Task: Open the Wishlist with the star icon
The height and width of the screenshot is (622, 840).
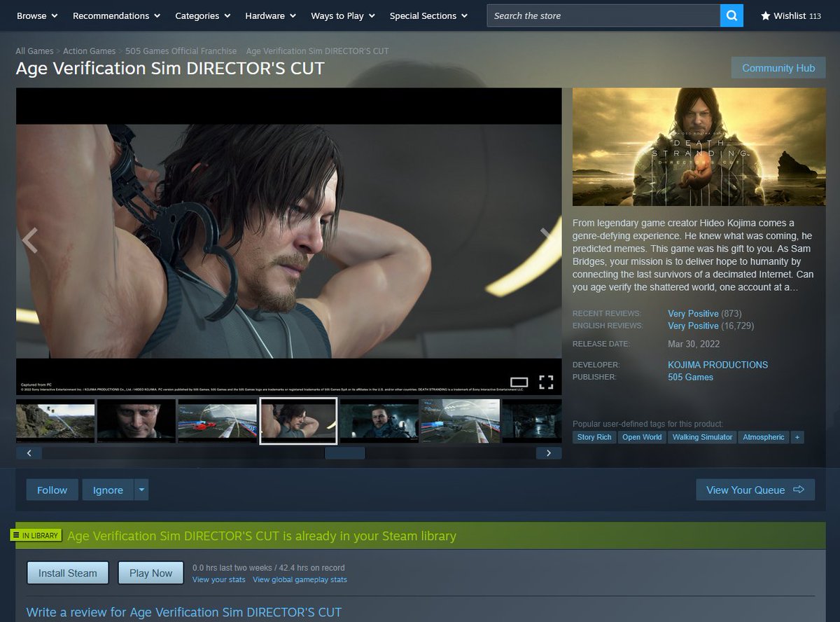Action: click(791, 15)
